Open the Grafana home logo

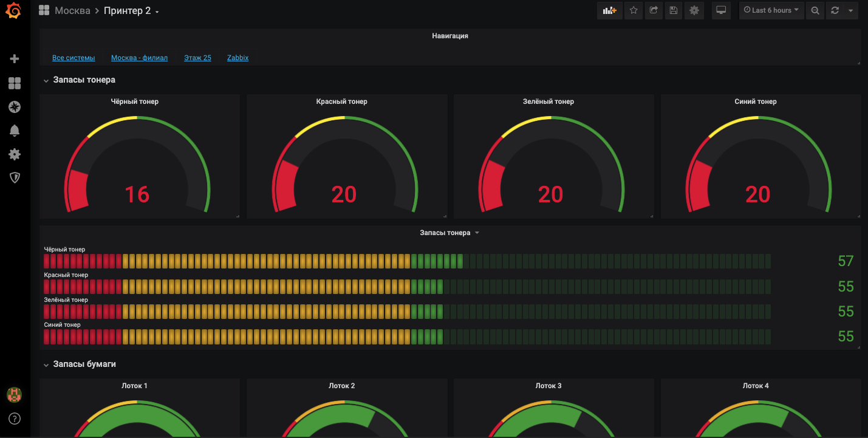click(13, 11)
